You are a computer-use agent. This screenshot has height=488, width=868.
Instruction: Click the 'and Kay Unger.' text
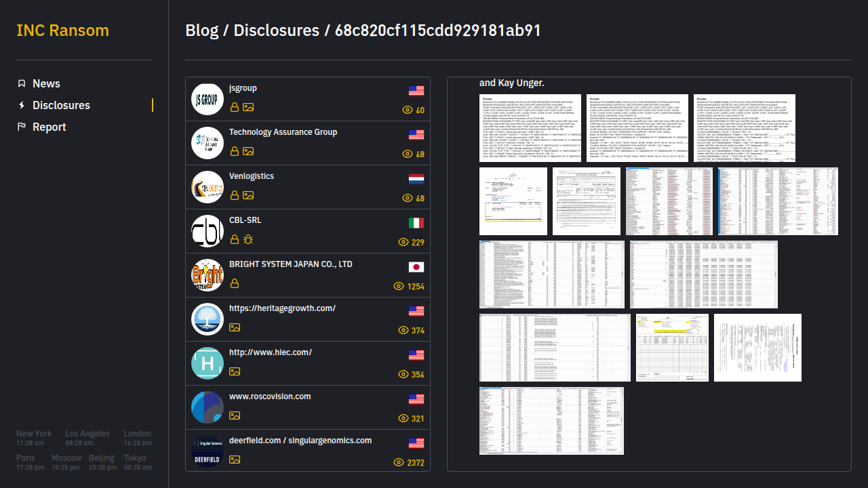coord(512,83)
